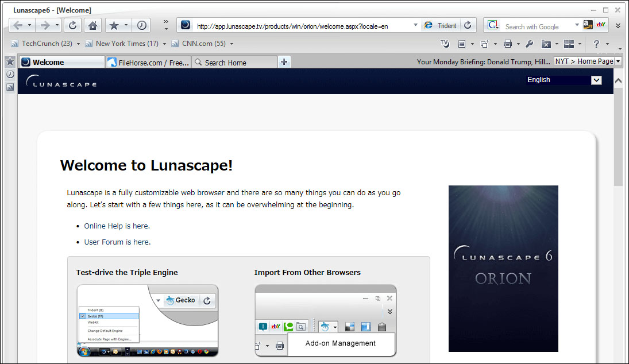Viewport: 629px width, 364px height.
Task: Click the Google search engine icon
Action: click(x=493, y=26)
